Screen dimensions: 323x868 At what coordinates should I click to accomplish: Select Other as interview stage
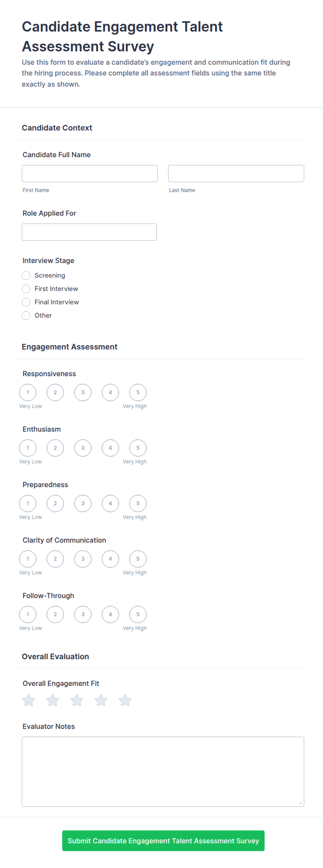[26, 315]
